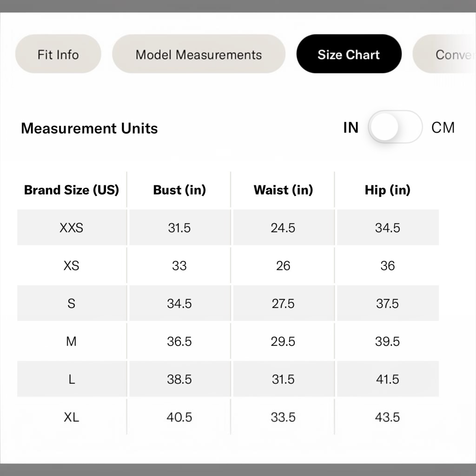Click the 36.5 bust value for M
This screenshot has height=476, width=476.
[179, 341]
